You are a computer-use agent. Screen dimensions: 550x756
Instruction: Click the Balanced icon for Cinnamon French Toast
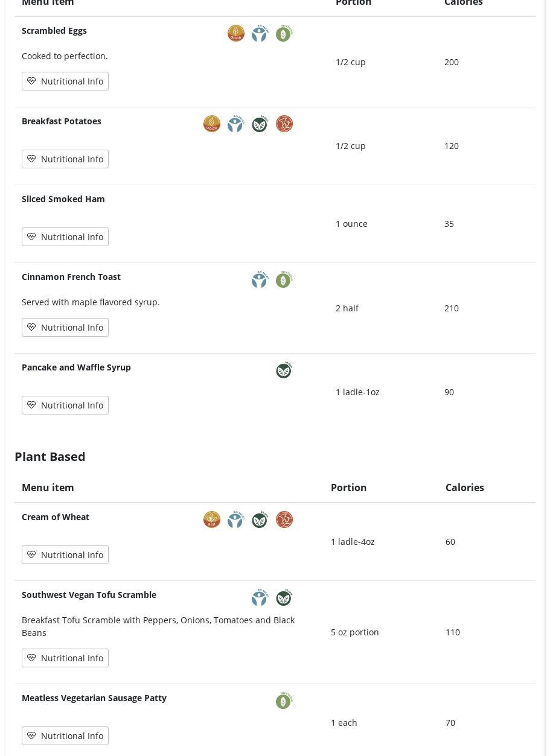[x=260, y=280]
